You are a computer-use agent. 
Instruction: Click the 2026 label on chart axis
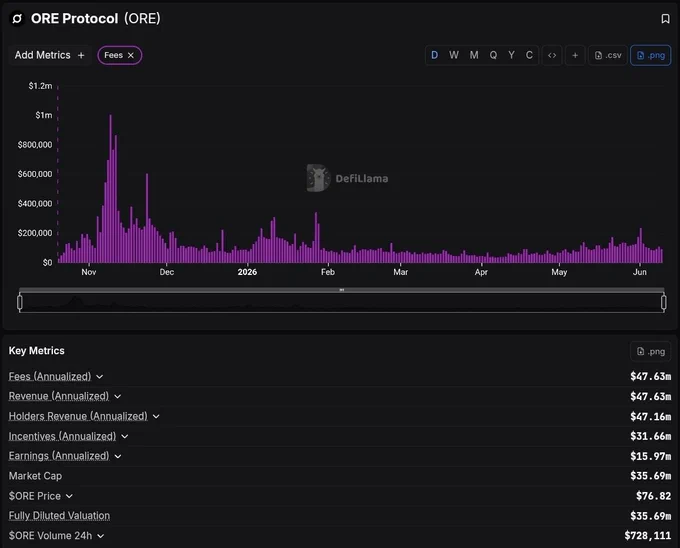(247, 272)
